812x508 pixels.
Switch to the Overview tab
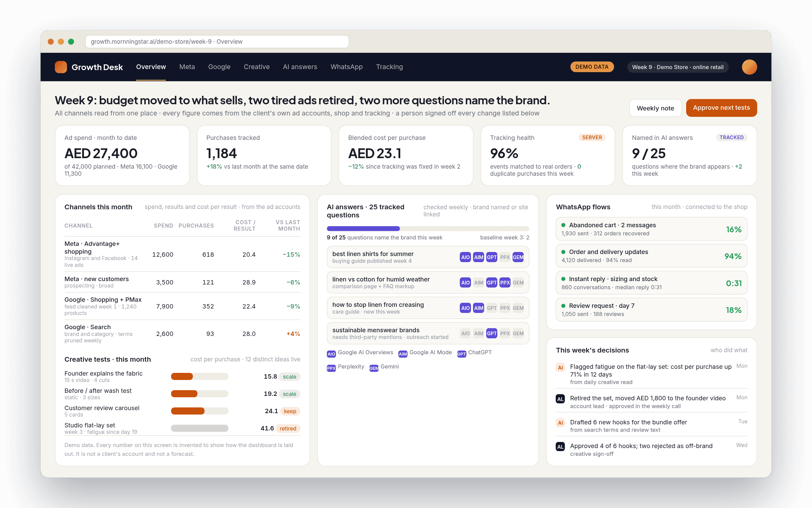pos(151,67)
